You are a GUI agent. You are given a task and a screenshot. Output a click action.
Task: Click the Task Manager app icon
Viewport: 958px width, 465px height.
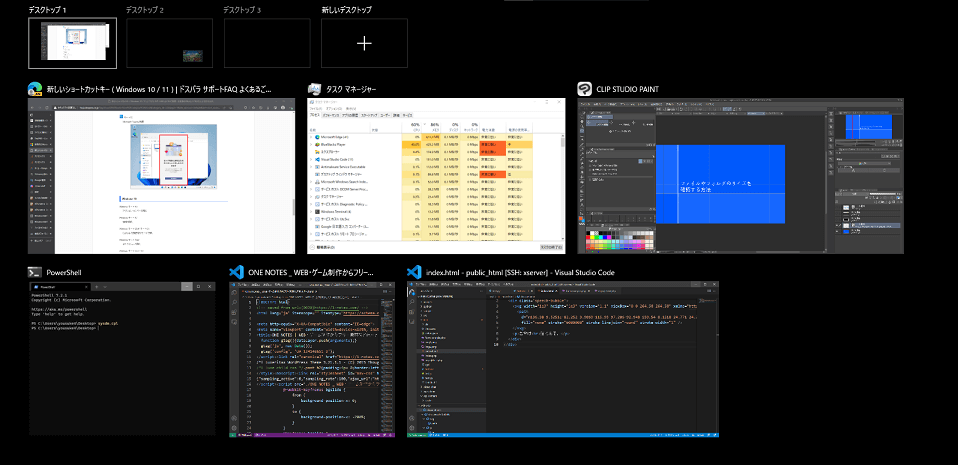click(315, 89)
